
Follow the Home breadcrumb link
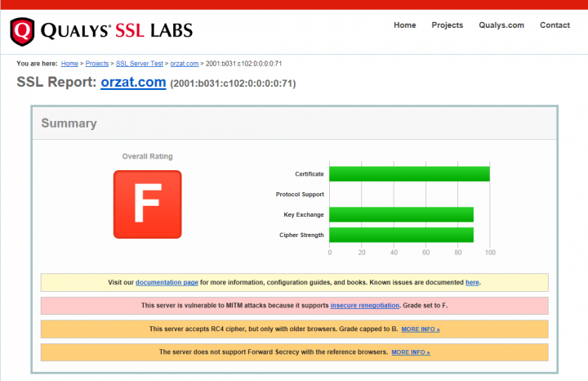point(69,64)
